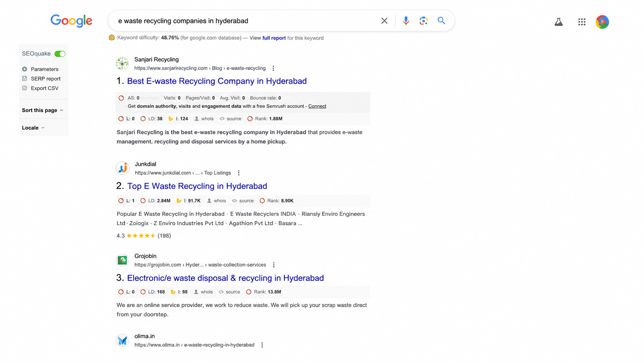644x362 pixels.
Task: Go to Google home via the logo
Action: tap(71, 21)
